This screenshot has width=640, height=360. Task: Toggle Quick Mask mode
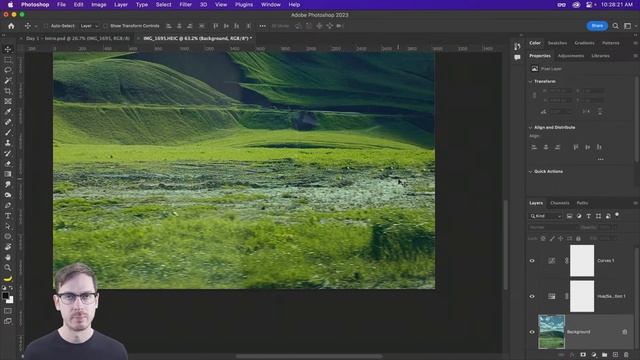(x=8, y=311)
